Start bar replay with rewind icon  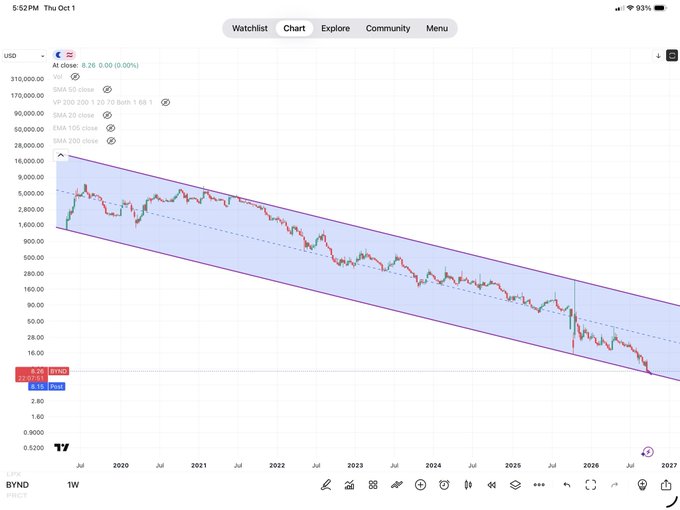point(491,485)
